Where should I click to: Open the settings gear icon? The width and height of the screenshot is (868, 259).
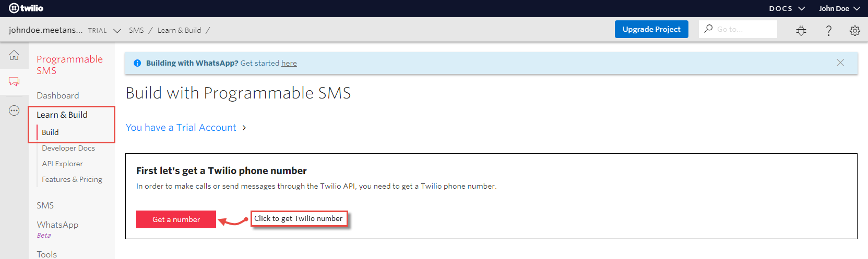pos(855,31)
